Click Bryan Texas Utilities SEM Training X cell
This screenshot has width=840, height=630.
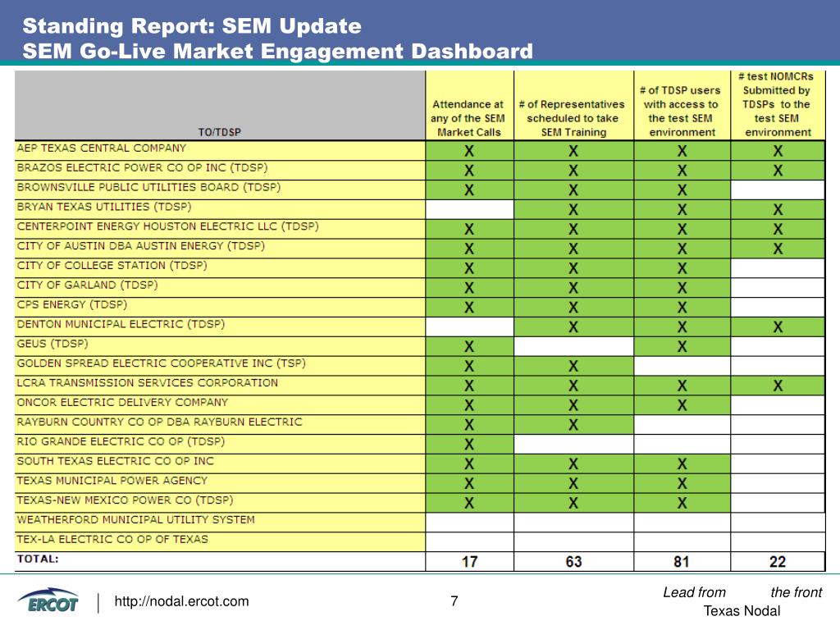coord(573,209)
